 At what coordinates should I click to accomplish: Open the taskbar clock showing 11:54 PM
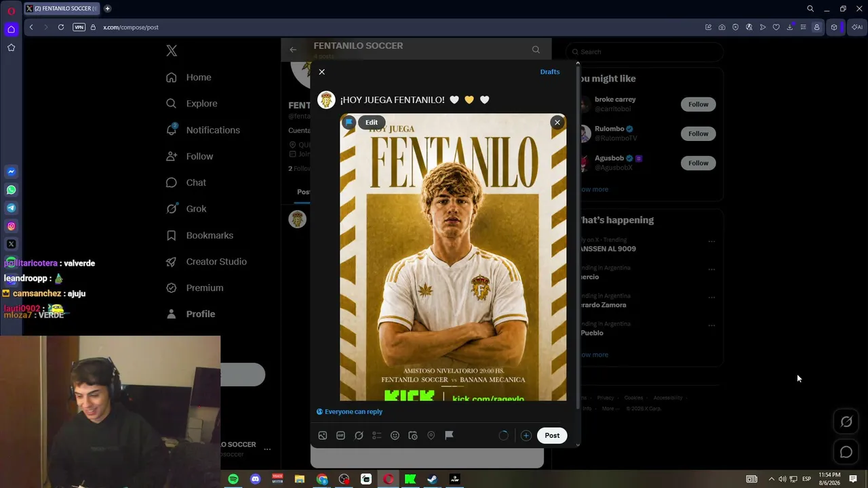point(829,479)
